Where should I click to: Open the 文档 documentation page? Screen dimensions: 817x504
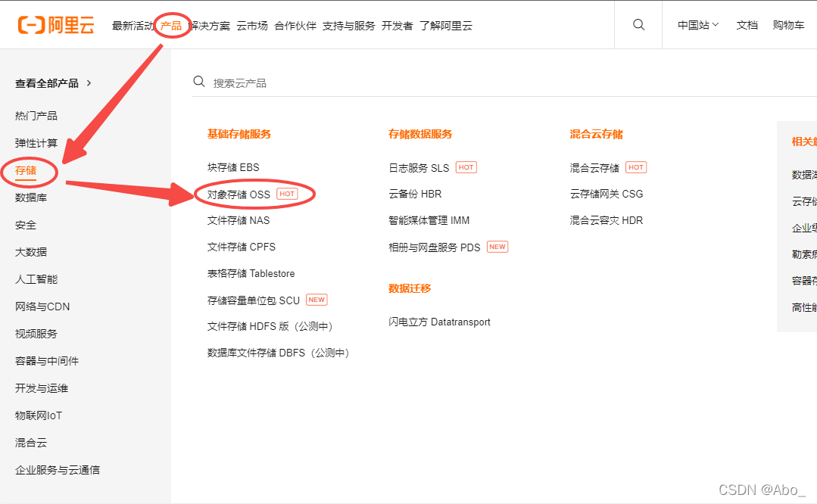pyautogui.click(x=747, y=24)
